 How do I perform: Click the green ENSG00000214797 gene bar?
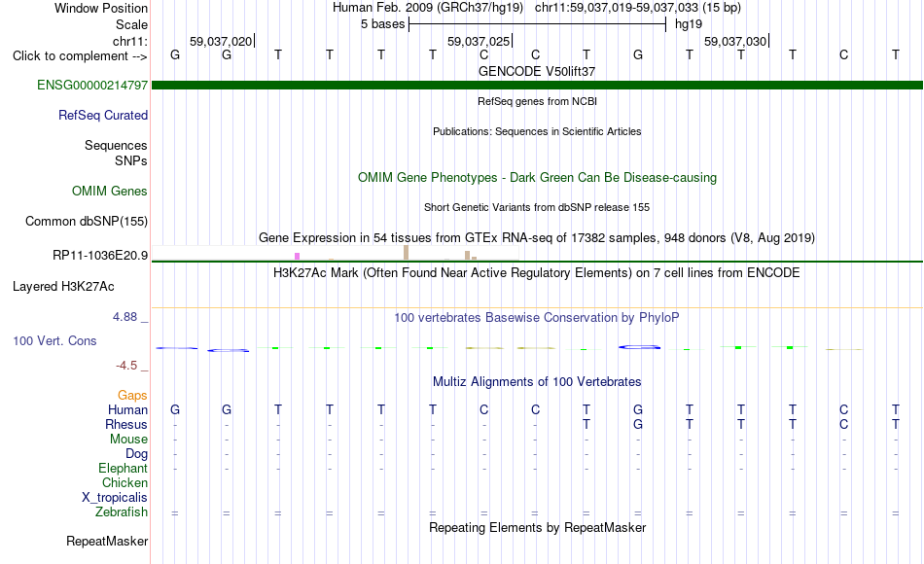pos(537,86)
